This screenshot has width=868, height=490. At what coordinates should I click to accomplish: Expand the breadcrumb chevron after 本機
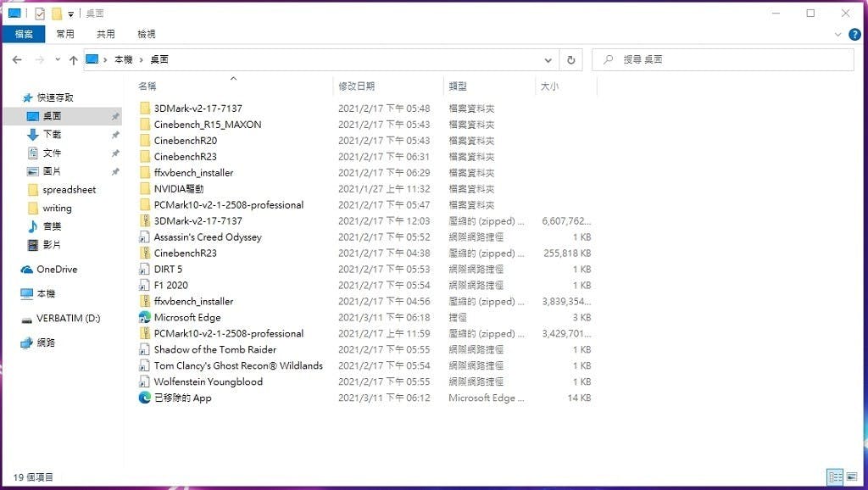coord(142,60)
